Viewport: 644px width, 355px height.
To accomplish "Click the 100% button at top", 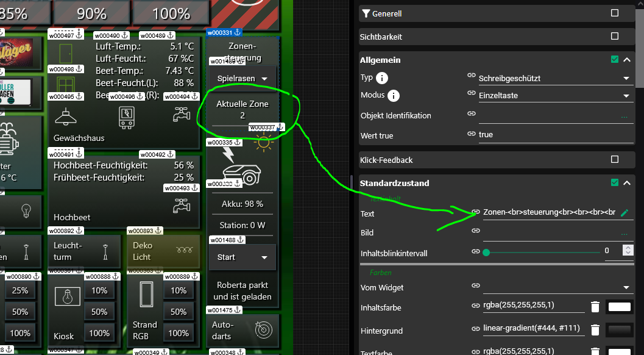I will coord(171,13).
